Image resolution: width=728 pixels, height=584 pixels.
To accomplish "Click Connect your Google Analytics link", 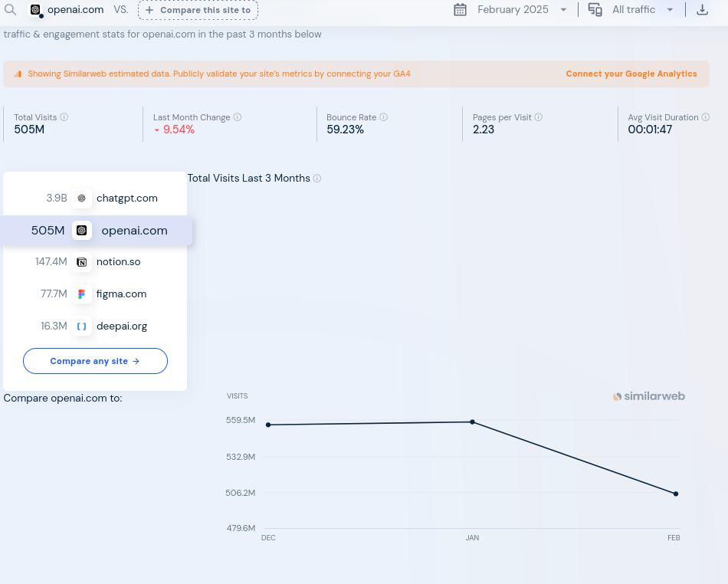I will (631, 74).
